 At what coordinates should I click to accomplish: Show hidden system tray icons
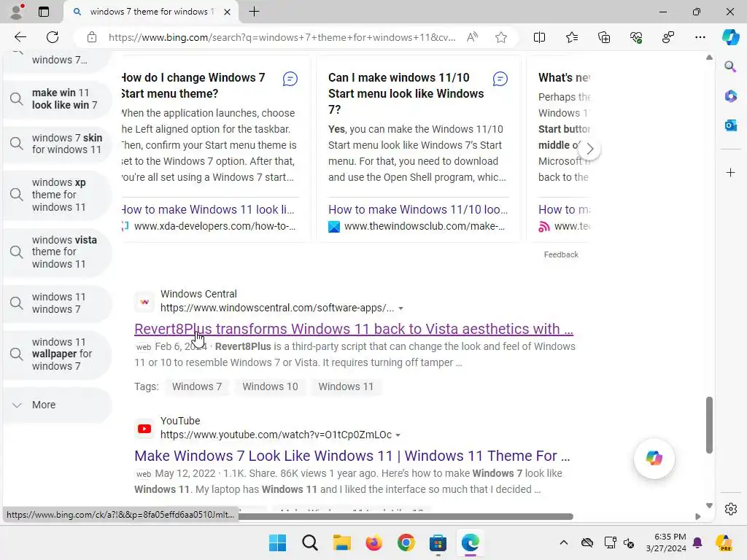tap(564, 542)
